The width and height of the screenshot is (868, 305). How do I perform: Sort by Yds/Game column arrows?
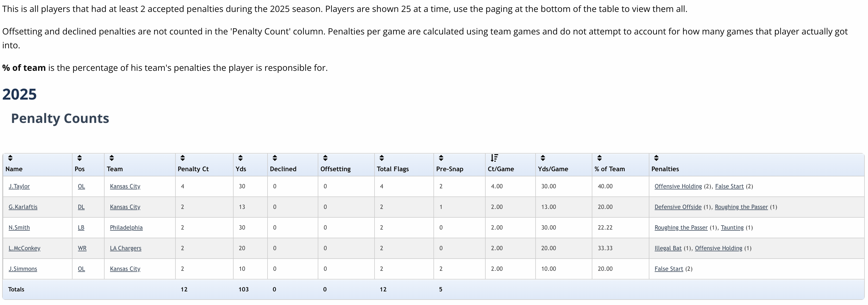pos(543,158)
